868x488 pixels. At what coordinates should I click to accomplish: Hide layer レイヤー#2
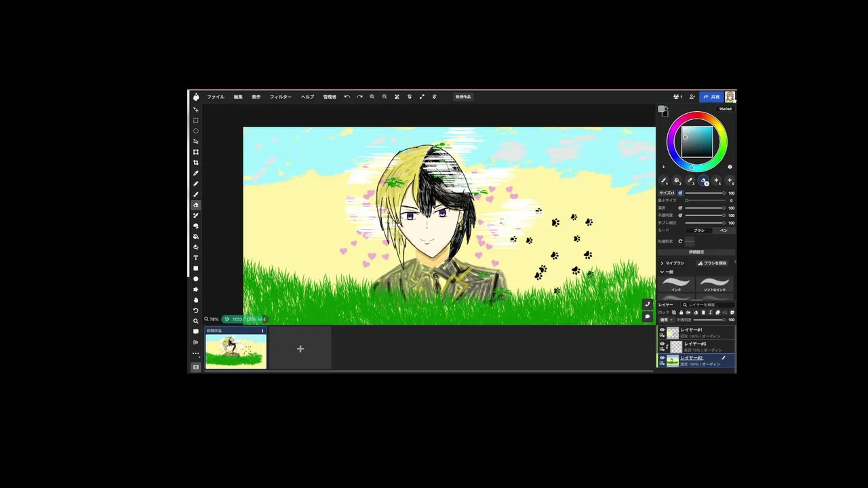pyautogui.click(x=663, y=358)
